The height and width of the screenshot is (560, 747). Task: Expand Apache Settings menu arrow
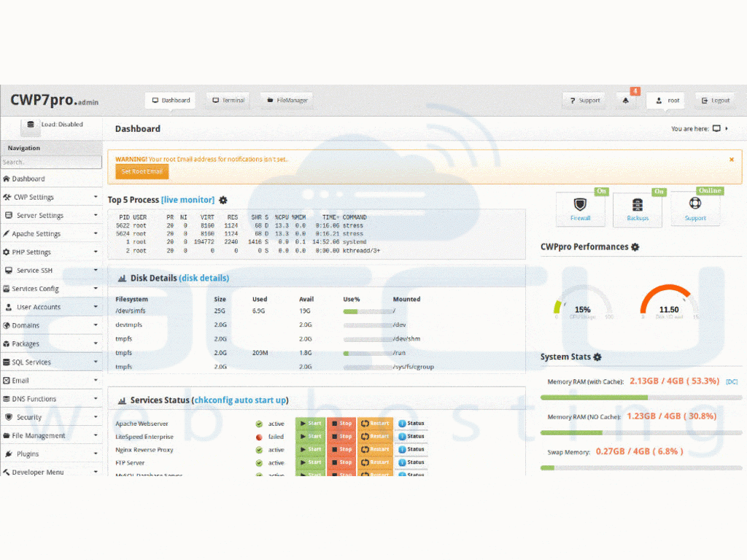click(x=96, y=233)
